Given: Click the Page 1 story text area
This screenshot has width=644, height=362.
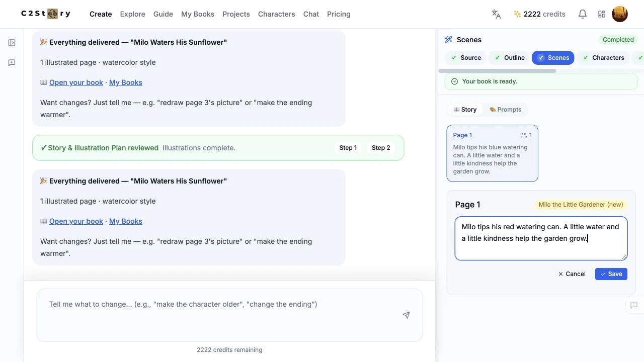Looking at the screenshot, I should [541, 238].
